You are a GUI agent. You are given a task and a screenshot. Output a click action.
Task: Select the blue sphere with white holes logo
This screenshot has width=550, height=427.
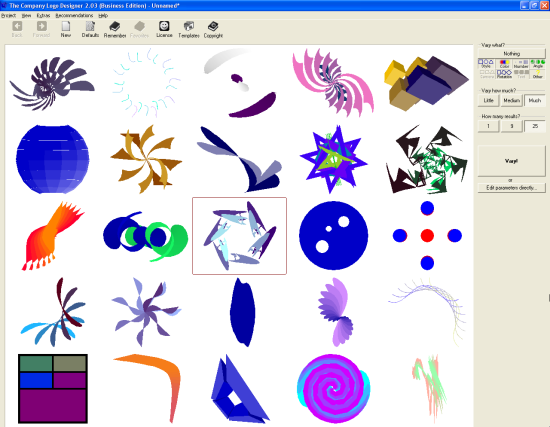pyautogui.click(x=334, y=235)
